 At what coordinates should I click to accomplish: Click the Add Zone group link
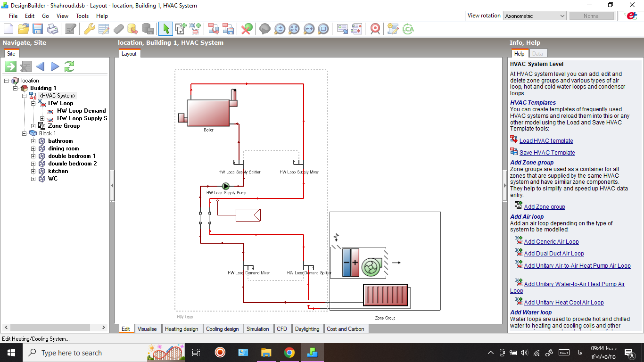(x=545, y=206)
